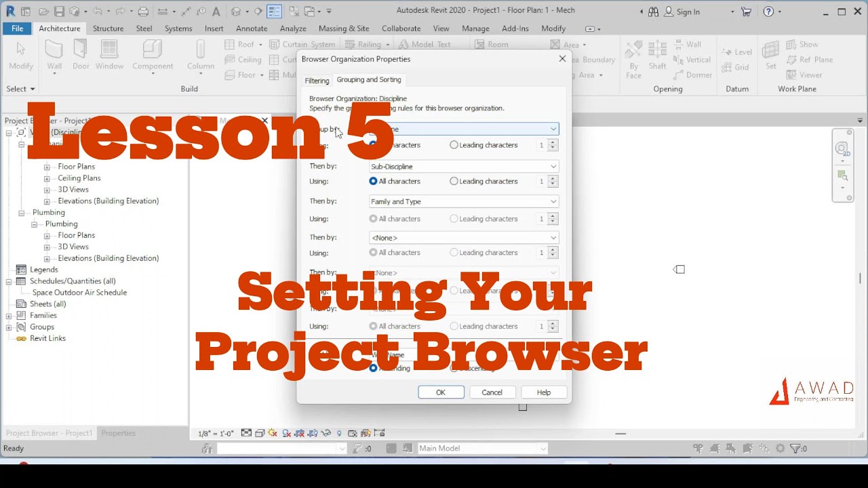Open the Systems ribbon tab
The width and height of the screenshot is (868, 488).
[178, 28]
